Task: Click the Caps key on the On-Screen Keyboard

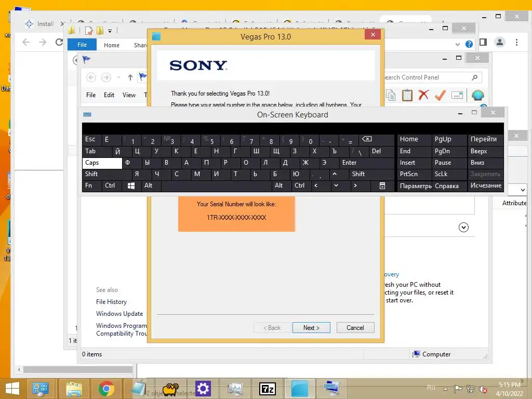Action: (x=102, y=163)
